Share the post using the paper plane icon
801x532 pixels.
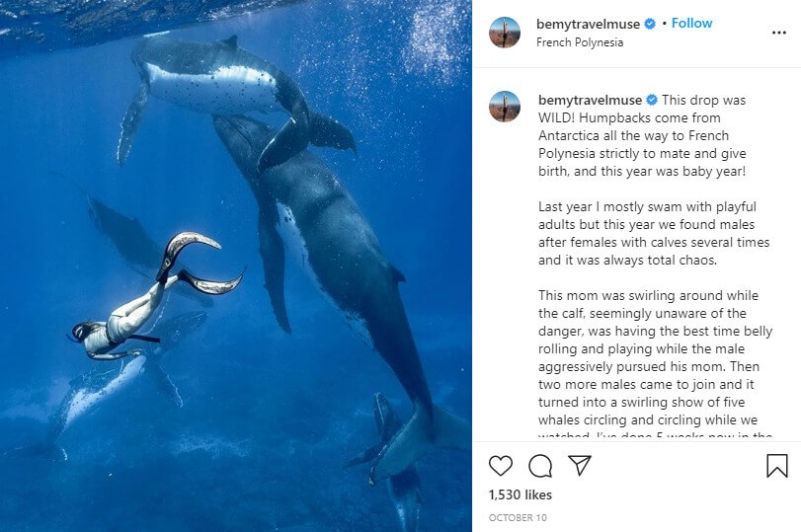click(x=580, y=465)
